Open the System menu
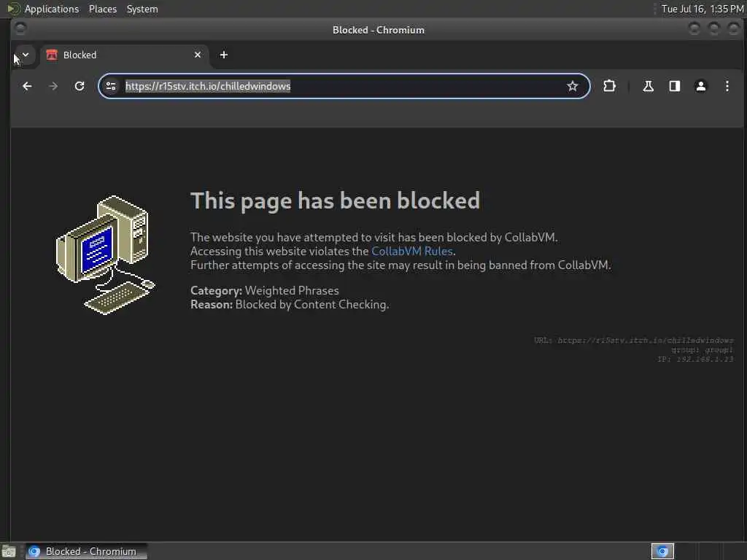Viewport: 747px width, 560px height. 142,9
